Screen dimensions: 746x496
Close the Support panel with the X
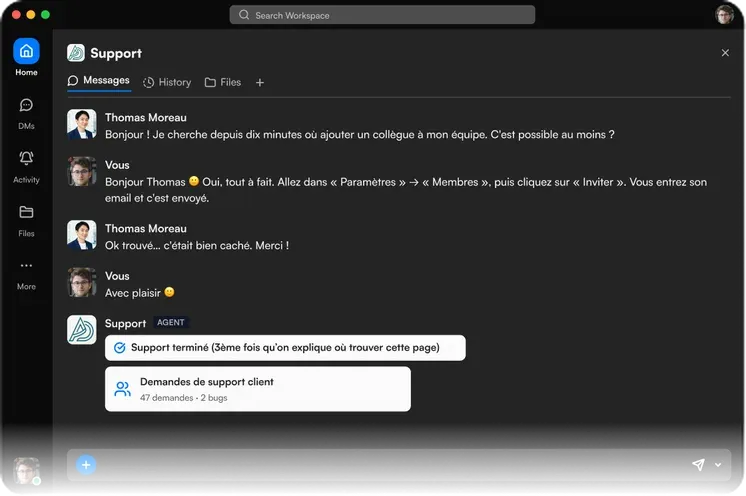coord(725,53)
